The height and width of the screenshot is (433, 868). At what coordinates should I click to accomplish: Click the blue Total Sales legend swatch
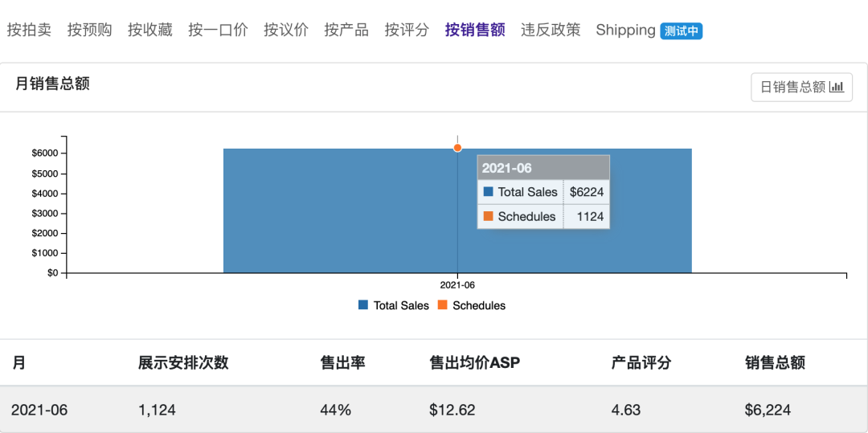tap(363, 304)
